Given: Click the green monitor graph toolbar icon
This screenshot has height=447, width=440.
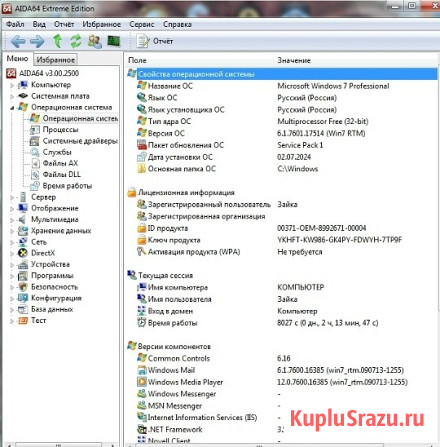Looking at the screenshot, I should point(114,41).
